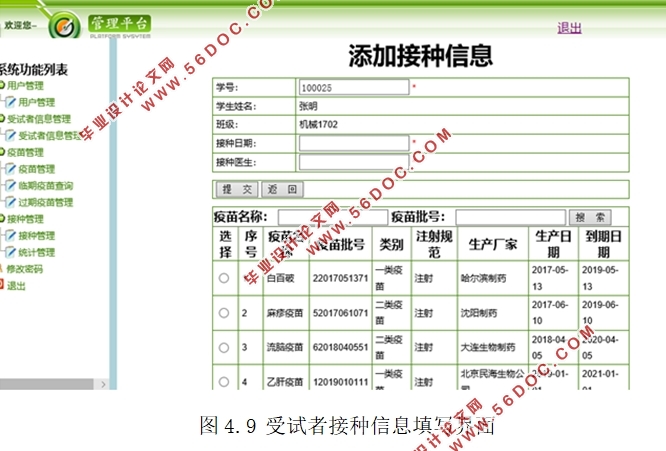Image resolution: width=666 pixels, height=451 pixels.
Task: Click batch number 62018040551 cell
Action: [340, 347]
